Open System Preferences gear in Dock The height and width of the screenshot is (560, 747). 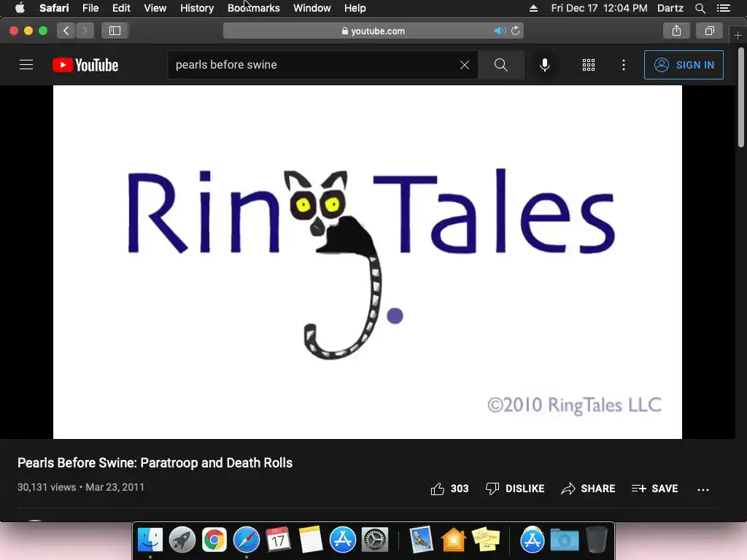point(375,540)
